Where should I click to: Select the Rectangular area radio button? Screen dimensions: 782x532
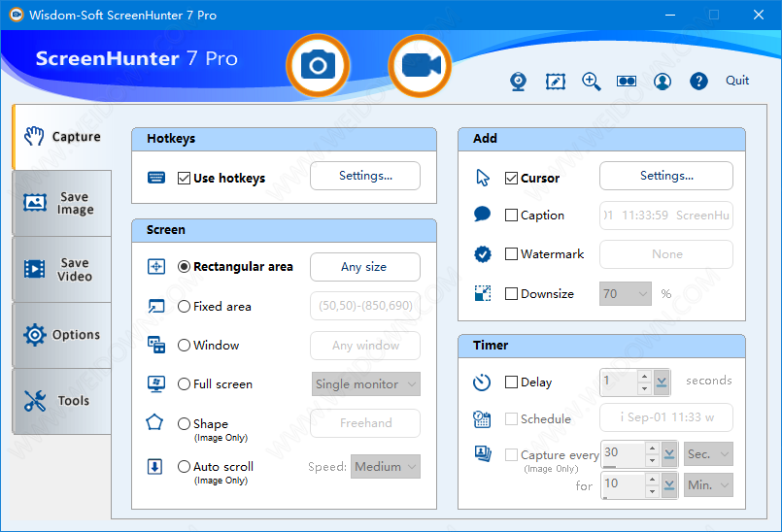[184, 267]
